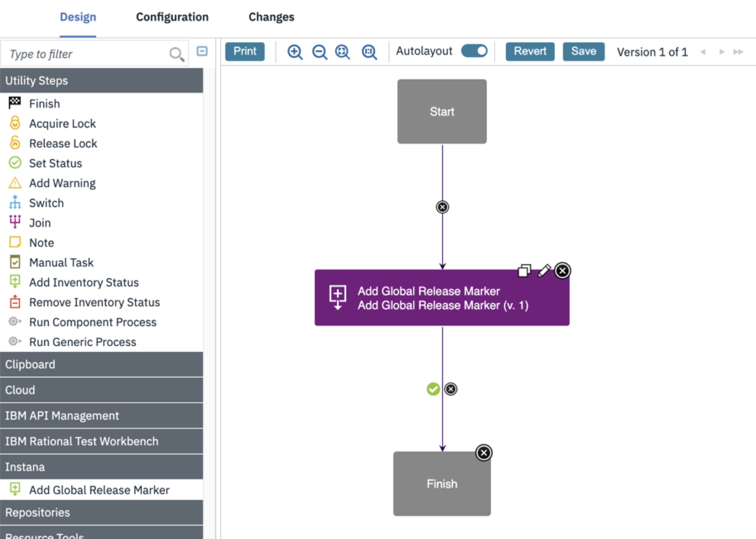Screen dimensions: 756x539
Task: Delete the connector below the Start node
Action: tap(442, 207)
